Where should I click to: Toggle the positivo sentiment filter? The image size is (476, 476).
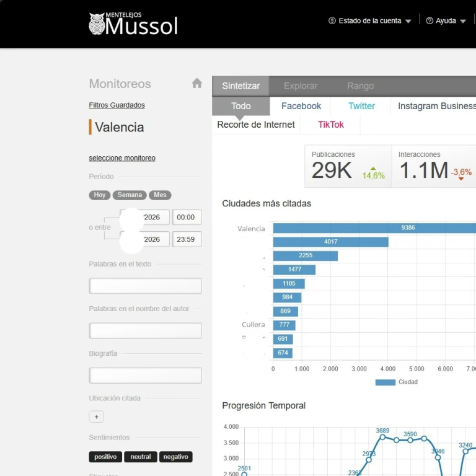105,457
